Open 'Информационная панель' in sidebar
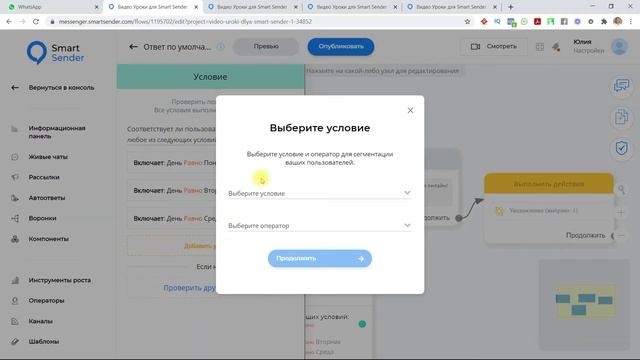640x360 pixels. 57,132
